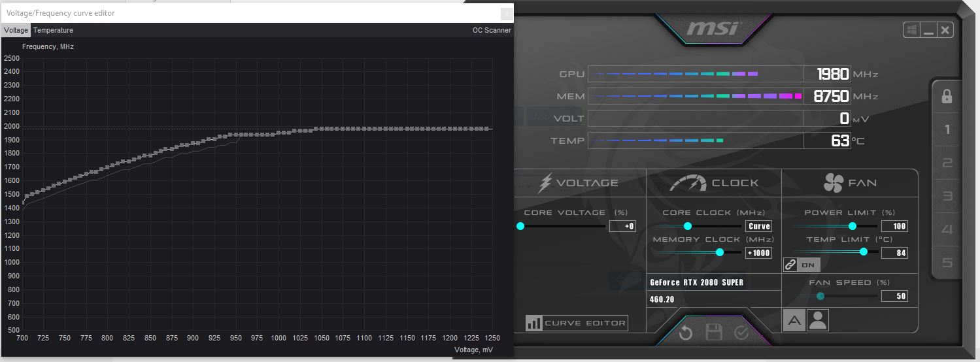The width and height of the screenshot is (980, 362).
Task: Click the lock profile padlock icon
Action: tap(946, 96)
